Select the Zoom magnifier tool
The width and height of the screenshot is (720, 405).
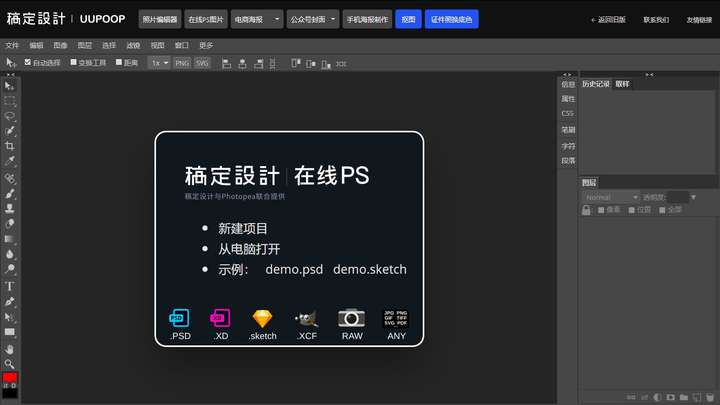point(9,364)
